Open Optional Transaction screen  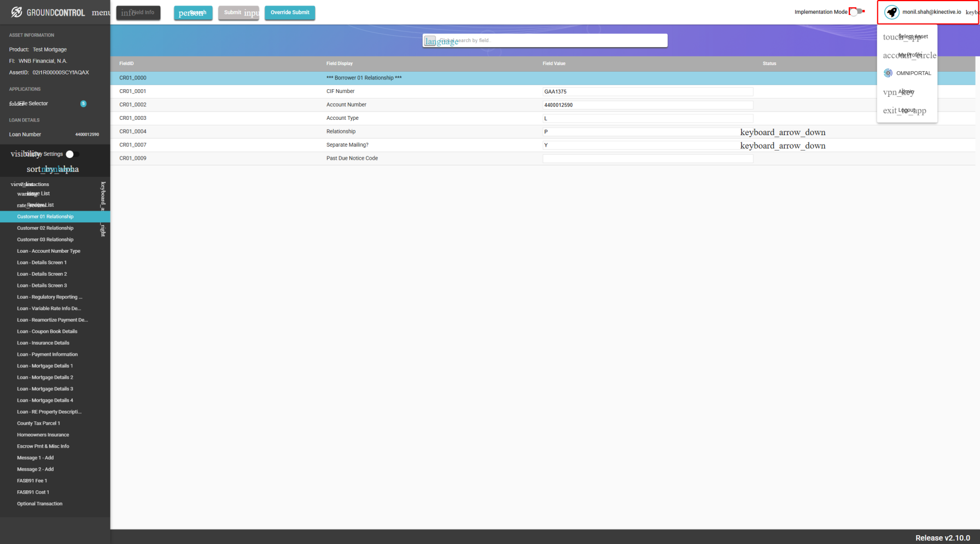39,504
